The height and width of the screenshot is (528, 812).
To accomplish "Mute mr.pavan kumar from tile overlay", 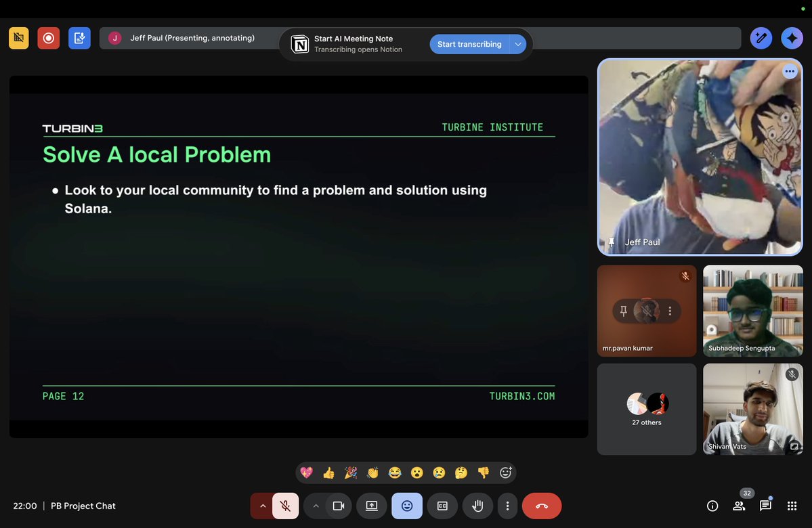I will click(646, 311).
